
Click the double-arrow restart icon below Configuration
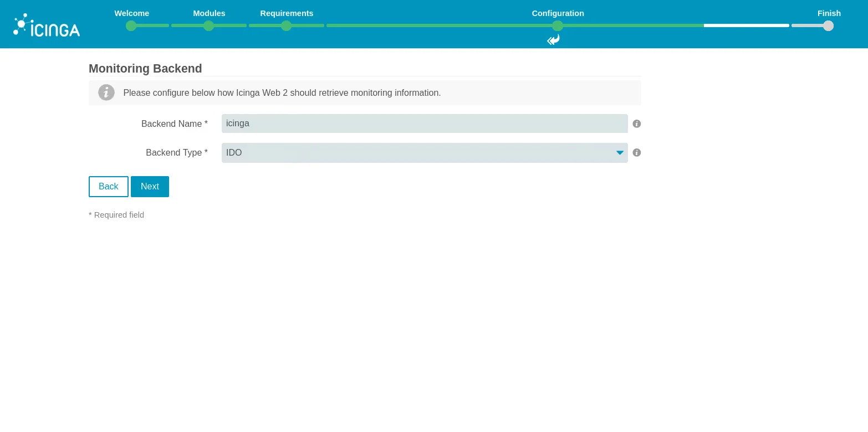tap(553, 40)
